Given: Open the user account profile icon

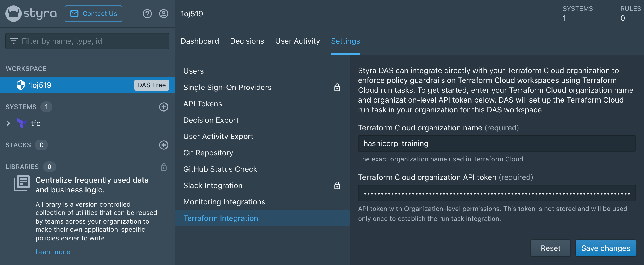Looking at the screenshot, I should [164, 14].
